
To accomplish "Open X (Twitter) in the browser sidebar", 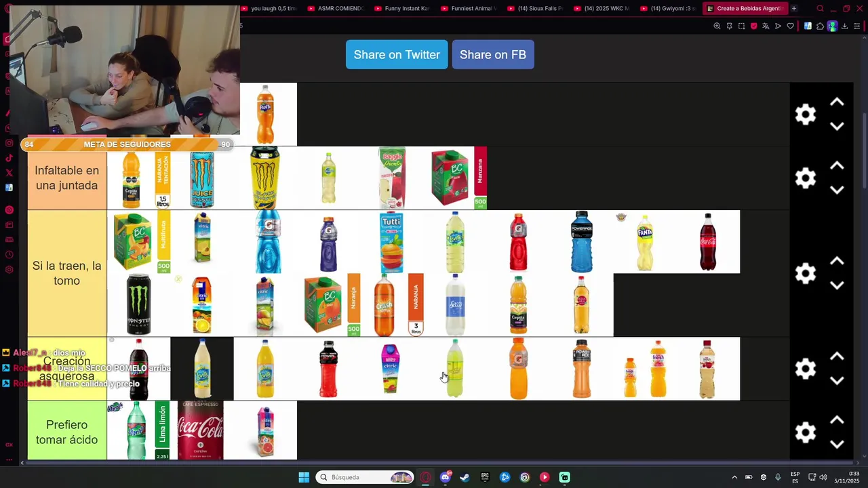I will pyautogui.click(x=9, y=173).
